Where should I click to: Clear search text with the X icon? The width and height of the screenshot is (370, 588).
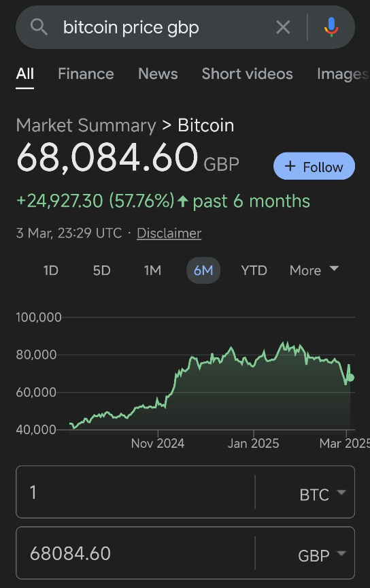[283, 27]
